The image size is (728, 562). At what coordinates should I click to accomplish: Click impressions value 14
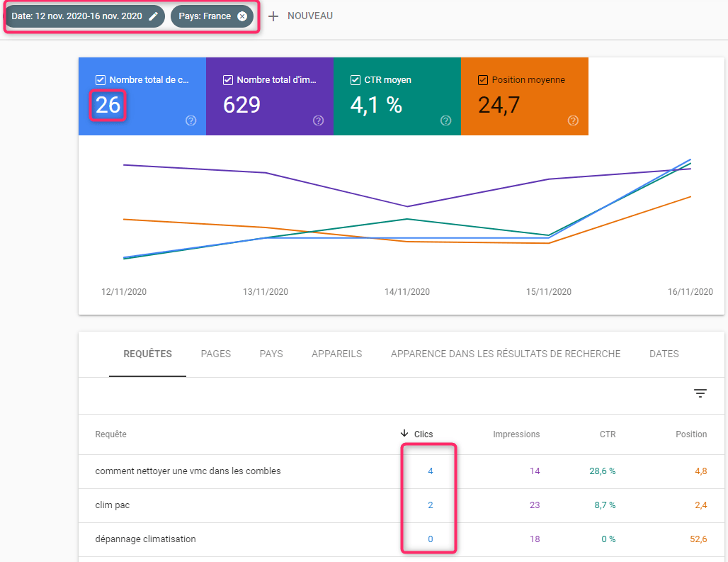point(535,471)
